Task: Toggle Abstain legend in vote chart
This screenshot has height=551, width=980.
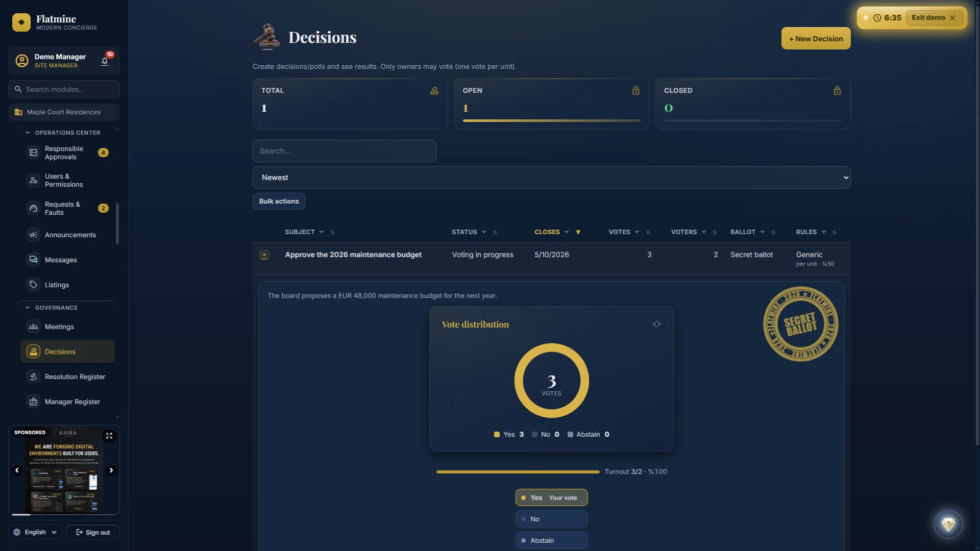Action: pyautogui.click(x=589, y=434)
